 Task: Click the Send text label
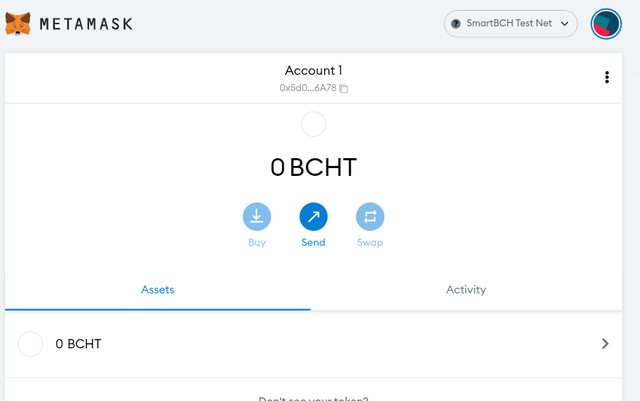[x=313, y=242]
